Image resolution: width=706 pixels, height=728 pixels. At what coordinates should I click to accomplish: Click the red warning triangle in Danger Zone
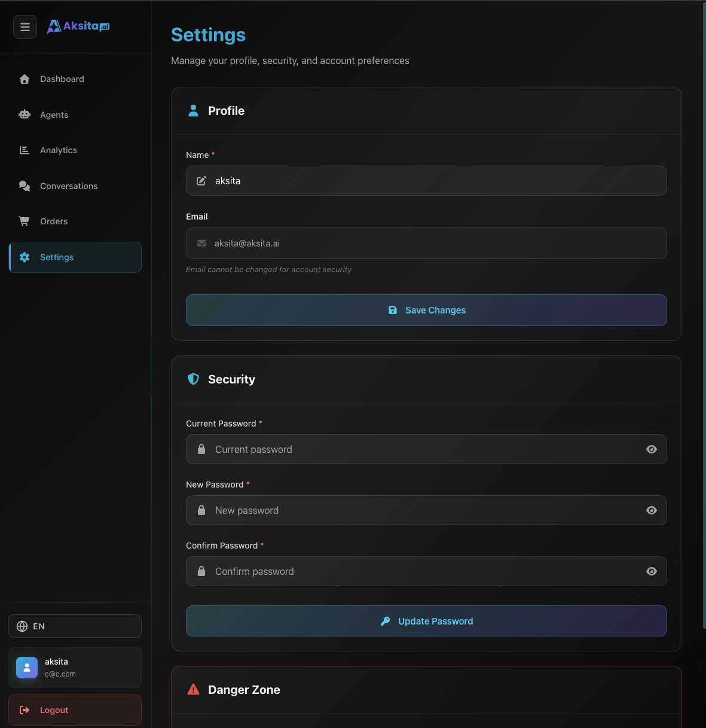click(x=193, y=689)
